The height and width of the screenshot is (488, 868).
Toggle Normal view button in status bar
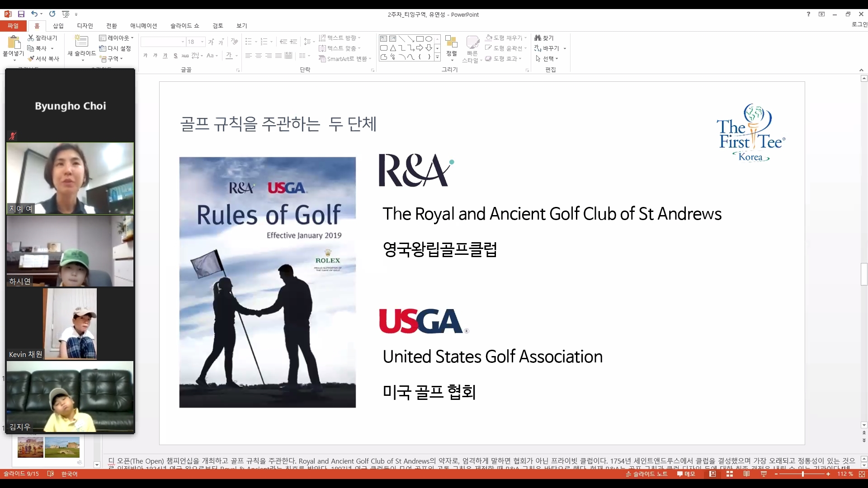coord(712,474)
